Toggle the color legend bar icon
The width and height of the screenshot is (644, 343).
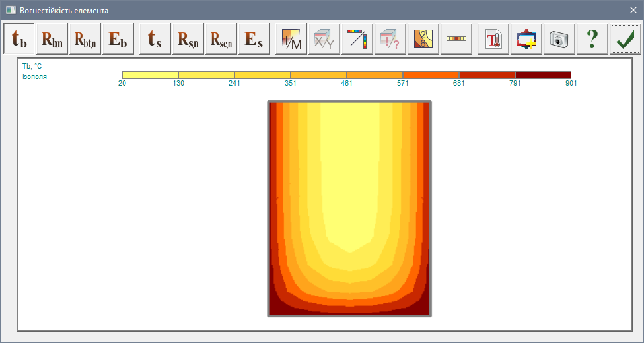click(456, 39)
